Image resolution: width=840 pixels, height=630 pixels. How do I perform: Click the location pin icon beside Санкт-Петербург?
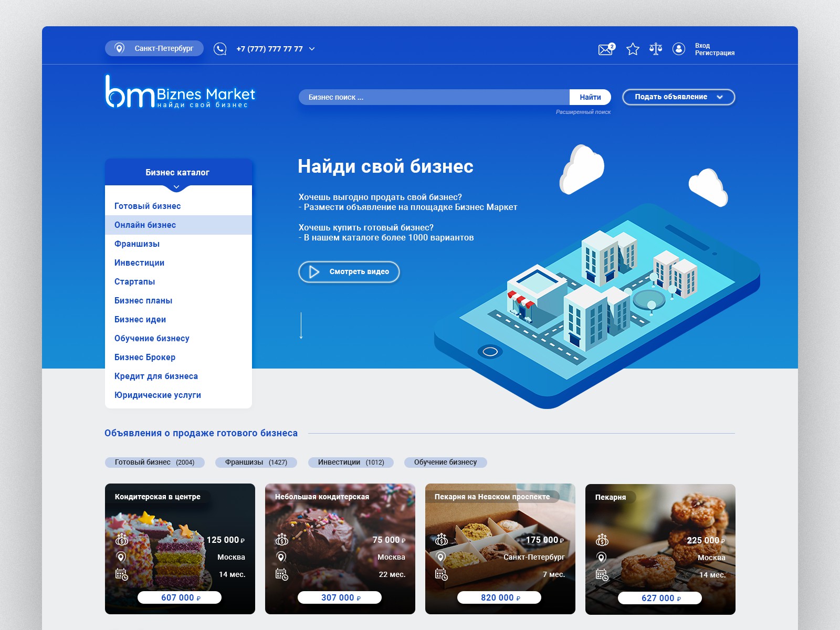click(120, 48)
